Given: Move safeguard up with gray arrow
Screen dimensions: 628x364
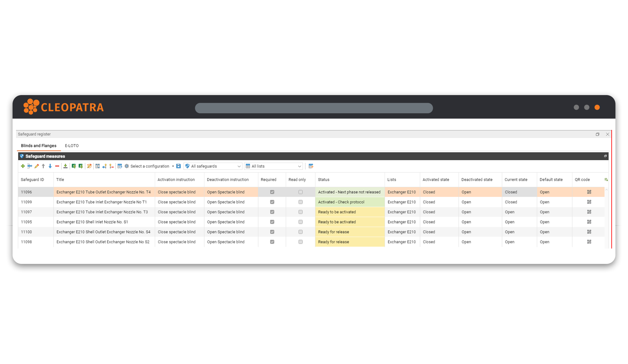Looking at the screenshot, I should tap(43, 166).
